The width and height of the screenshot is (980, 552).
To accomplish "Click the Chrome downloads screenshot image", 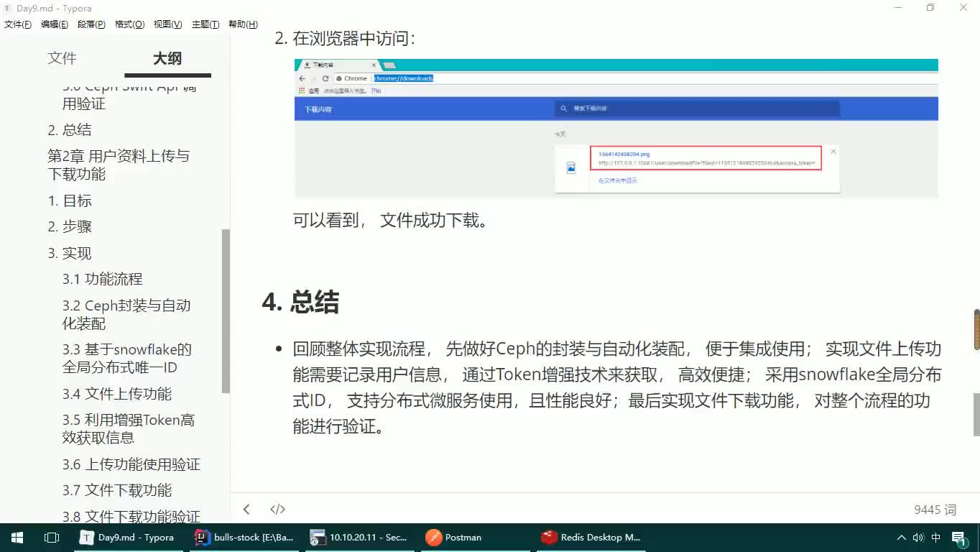I will pyautogui.click(x=616, y=128).
